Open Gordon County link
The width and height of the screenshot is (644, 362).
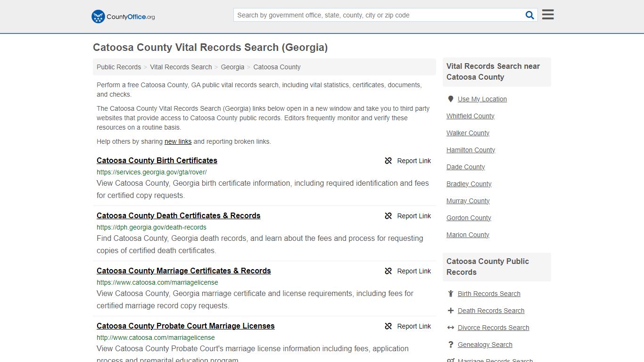469,218
